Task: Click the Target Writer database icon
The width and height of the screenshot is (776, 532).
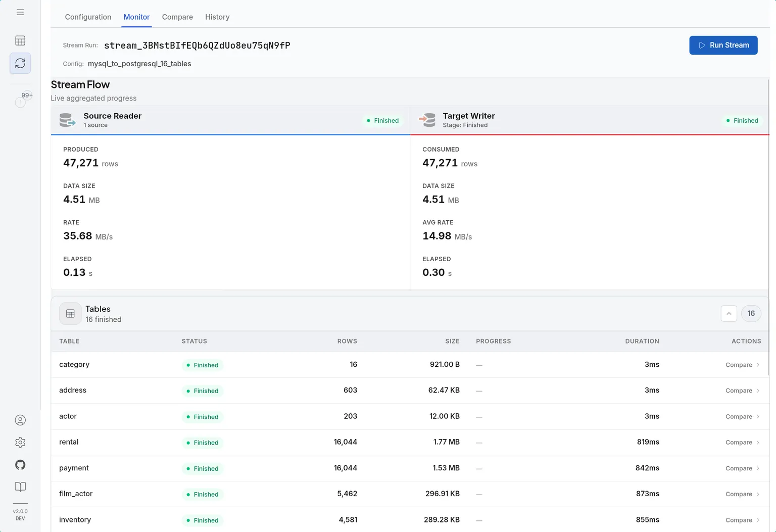Action: [427, 120]
